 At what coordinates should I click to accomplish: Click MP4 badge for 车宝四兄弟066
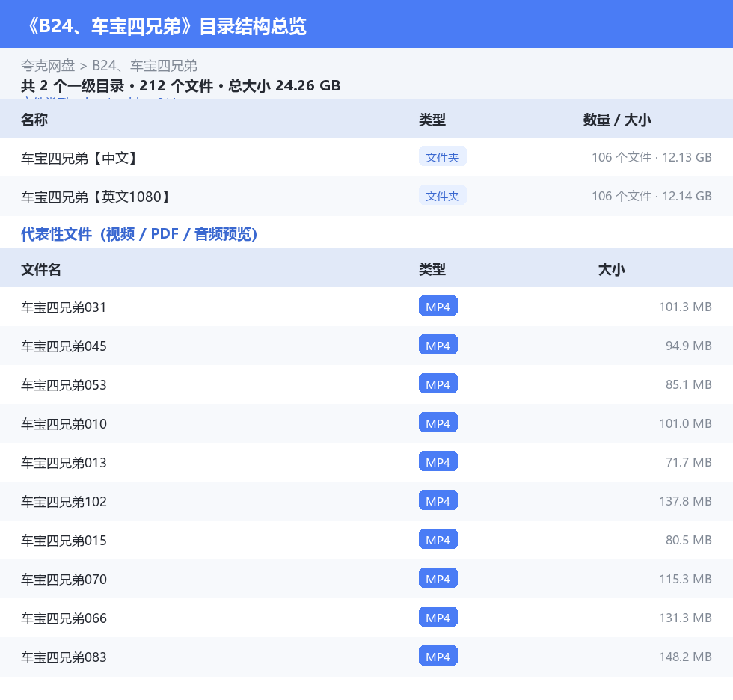pos(438,617)
